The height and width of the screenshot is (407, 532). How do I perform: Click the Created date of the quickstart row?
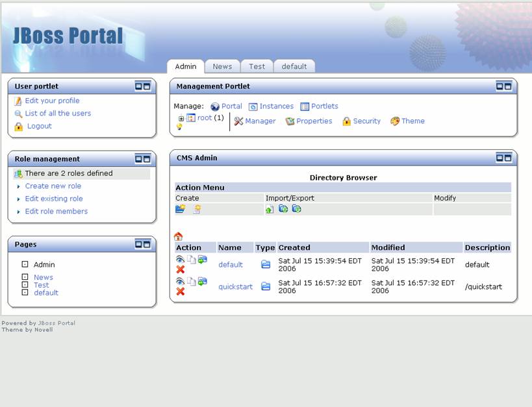point(320,287)
